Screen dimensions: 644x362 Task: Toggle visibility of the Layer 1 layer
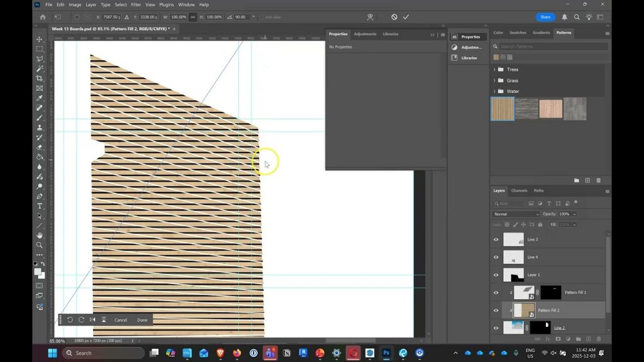(496, 275)
